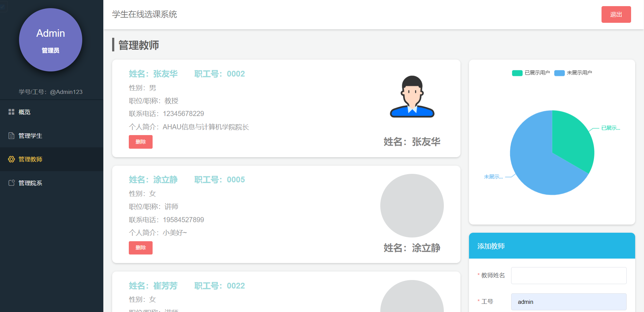Click the 职位/职称：教授 text
644x312 pixels.
click(154, 101)
